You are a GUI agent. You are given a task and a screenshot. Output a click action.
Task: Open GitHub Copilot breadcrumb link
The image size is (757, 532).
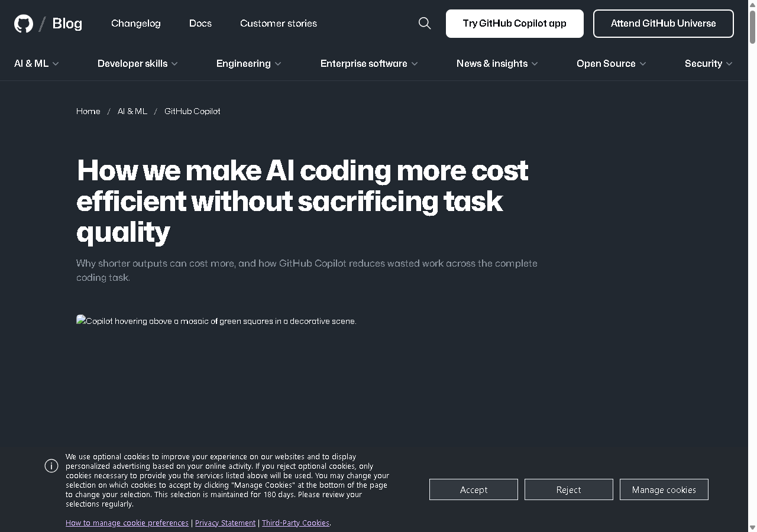[x=192, y=111]
